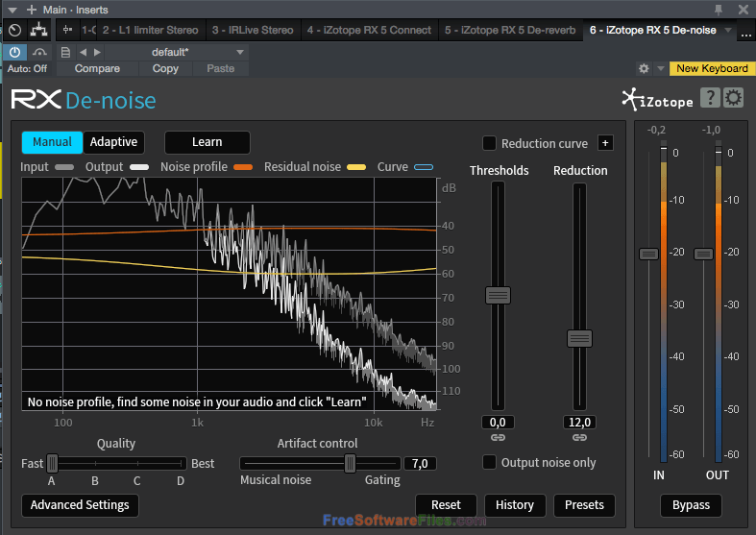Go to previous preset arrow

83,52
